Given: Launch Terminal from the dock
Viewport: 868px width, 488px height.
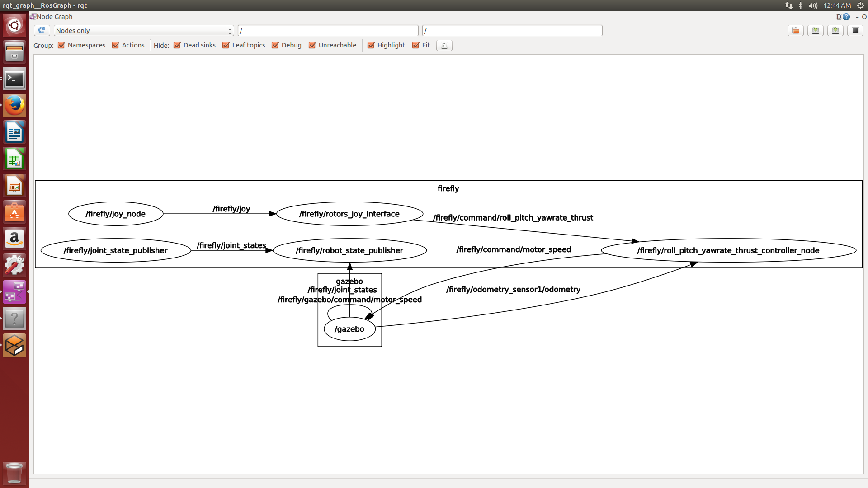Looking at the screenshot, I should tap(14, 79).
